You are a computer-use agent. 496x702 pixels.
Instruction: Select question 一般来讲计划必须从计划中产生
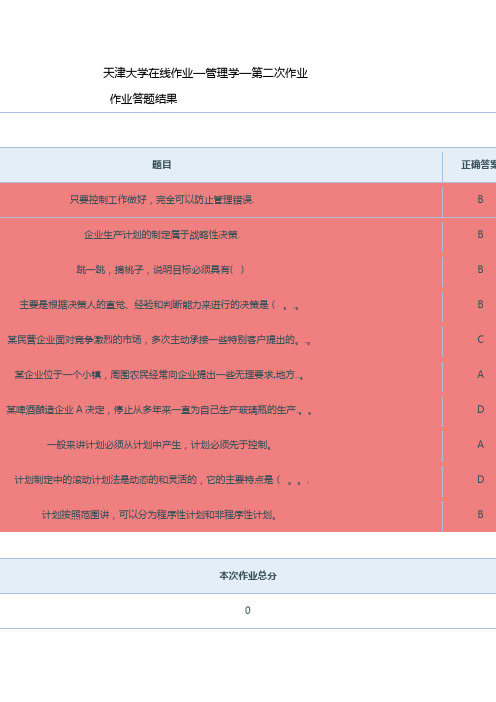pyautogui.click(x=159, y=445)
